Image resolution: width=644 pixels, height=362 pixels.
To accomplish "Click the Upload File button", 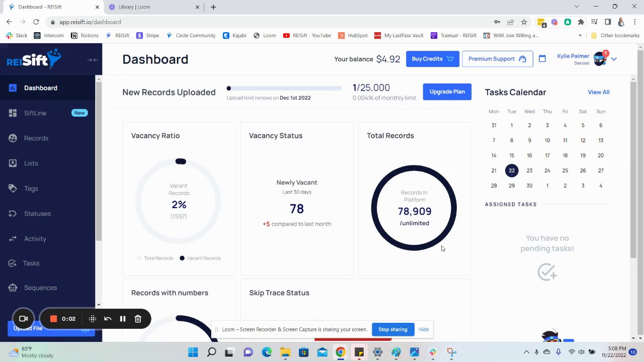I will [x=51, y=328].
